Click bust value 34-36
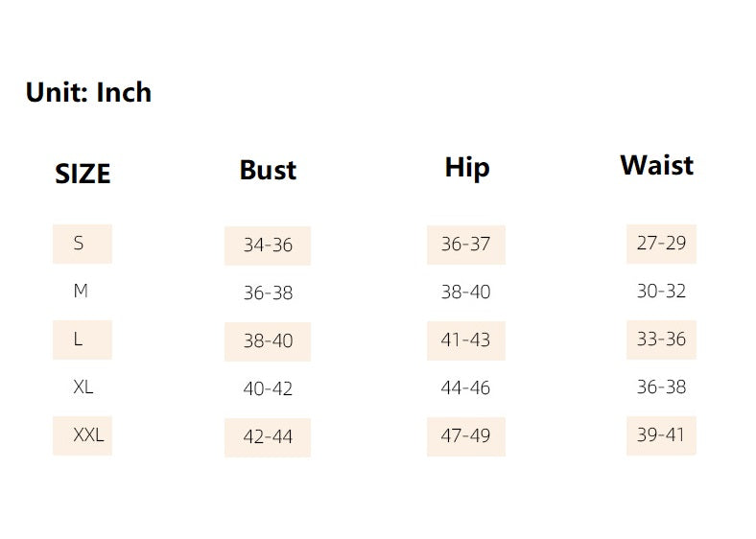Viewport: 756px width, 539px height. [268, 246]
